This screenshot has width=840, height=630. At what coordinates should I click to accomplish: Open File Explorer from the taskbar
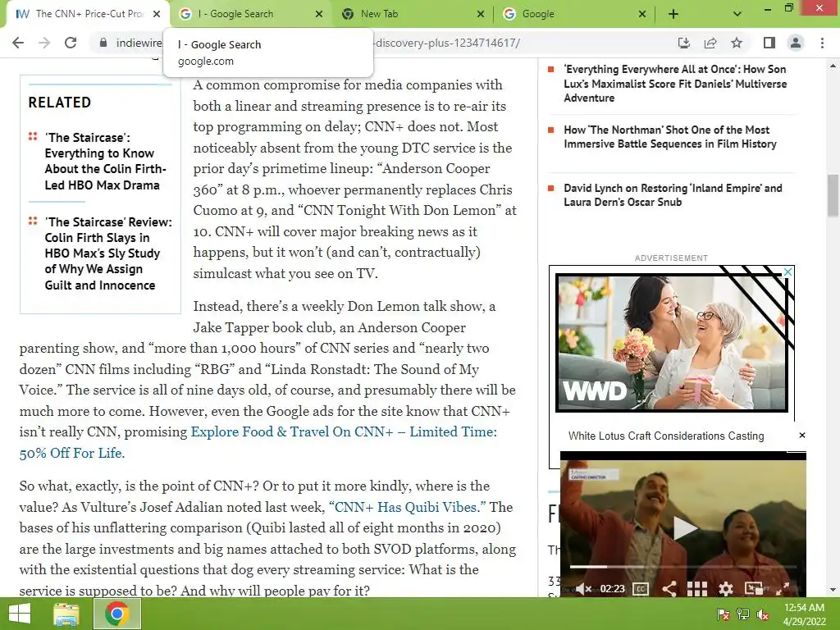point(66,614)
